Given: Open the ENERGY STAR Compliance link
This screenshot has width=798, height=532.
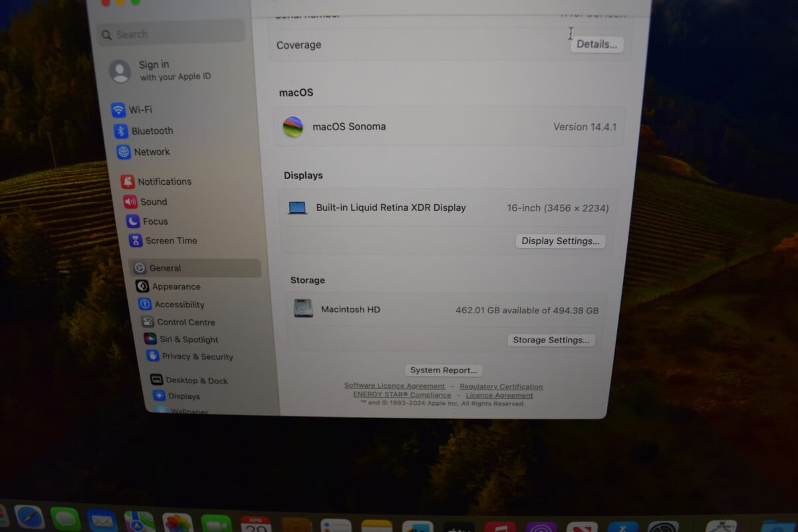Looking at the screenshot, I should [402, 395].
